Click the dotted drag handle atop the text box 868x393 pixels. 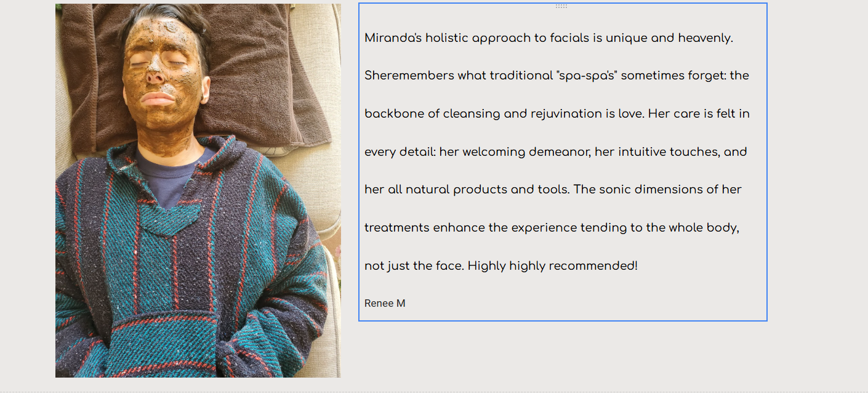click(561, 6)
